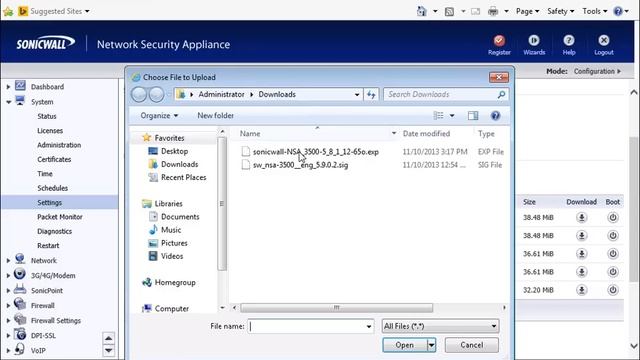Expand the Firewall Settings menu node
640x360 pixels.
pyautogui.click(x=8, y=321)
